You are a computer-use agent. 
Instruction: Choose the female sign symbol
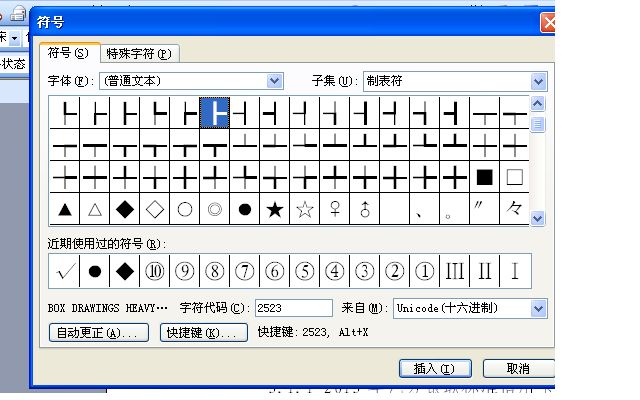click(335, 209)
